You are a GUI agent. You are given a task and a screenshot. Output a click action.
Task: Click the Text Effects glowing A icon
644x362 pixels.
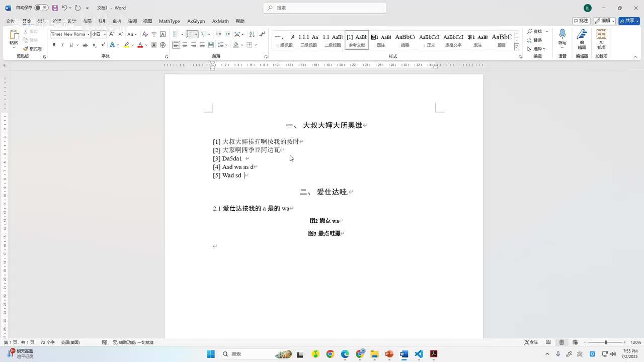tap(112, 45)
